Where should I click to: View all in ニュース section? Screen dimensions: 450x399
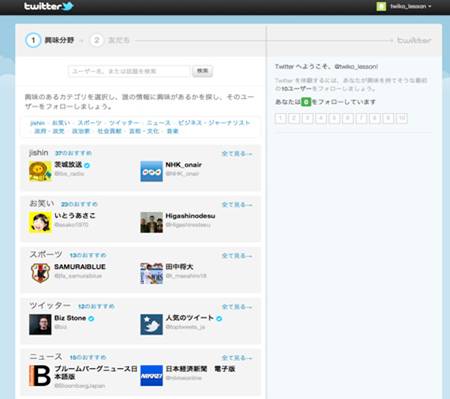click(x=237, y=358)
